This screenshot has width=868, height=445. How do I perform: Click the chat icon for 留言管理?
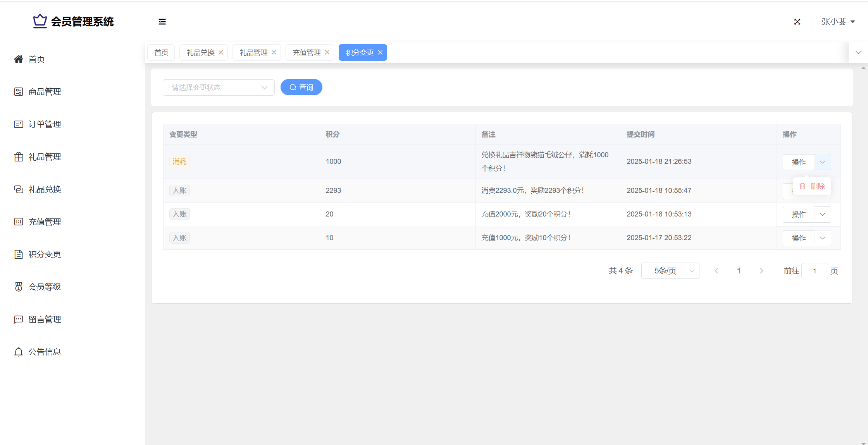[x=19, y=319]
